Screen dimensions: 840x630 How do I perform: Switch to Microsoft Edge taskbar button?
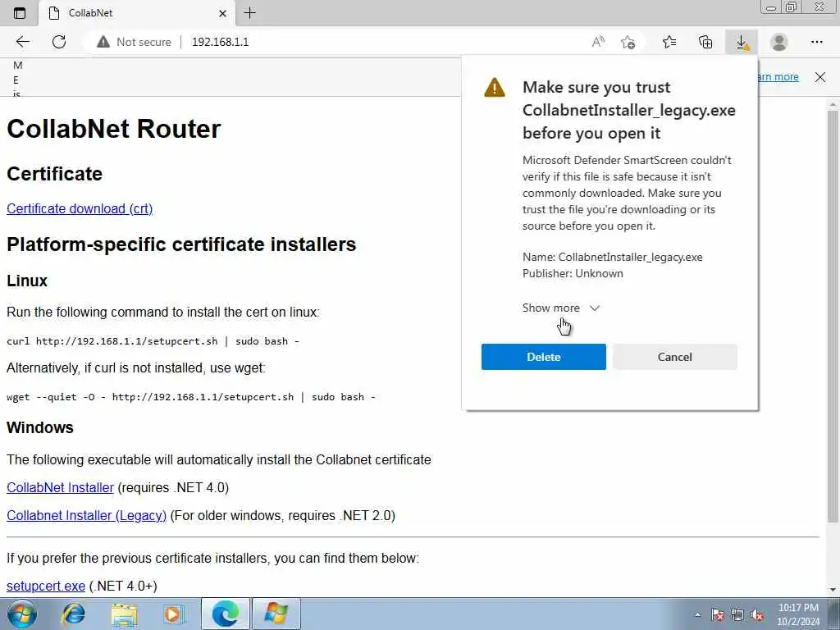click(x=226, y=614)
